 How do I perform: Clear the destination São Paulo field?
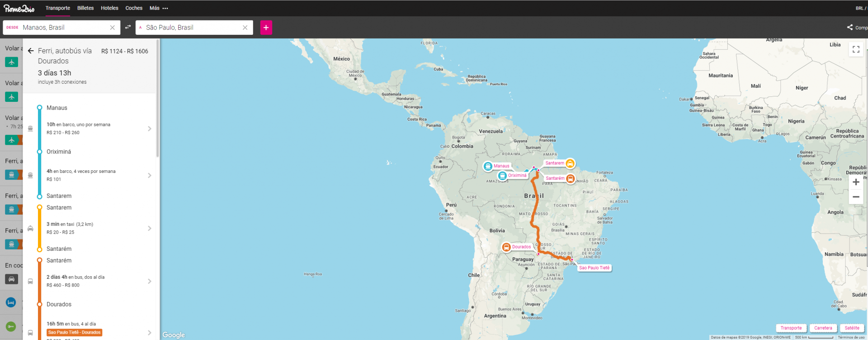[x=245, y=28]
